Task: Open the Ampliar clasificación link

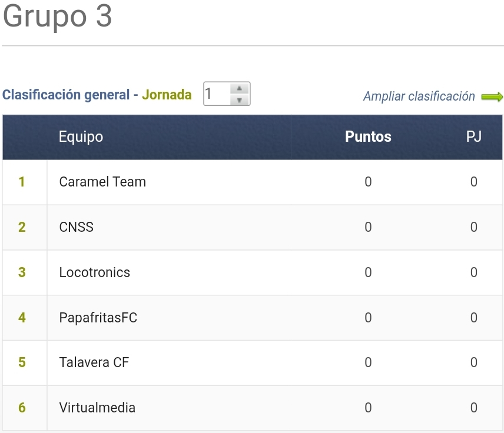Action: click(419, 96)
